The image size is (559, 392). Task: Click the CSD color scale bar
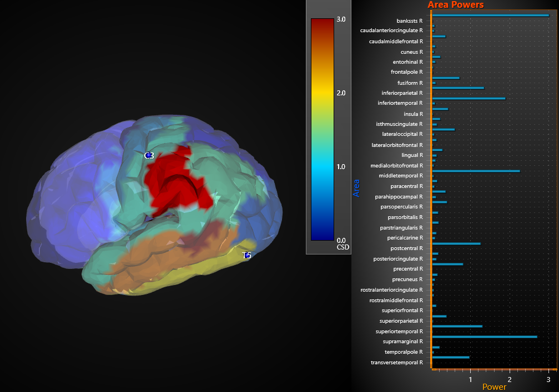tap(323, 130)
